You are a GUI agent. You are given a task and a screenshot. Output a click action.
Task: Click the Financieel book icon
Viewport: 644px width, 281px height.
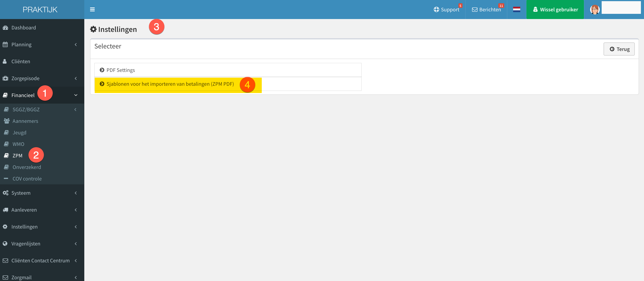(x=5, y=95)
